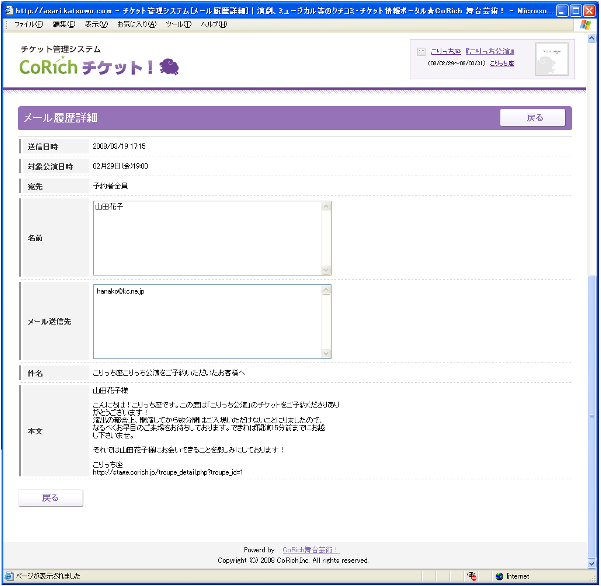601x586 pixels.
Task: Click the popup blocker icon in status bar
Action: point(471,576)
